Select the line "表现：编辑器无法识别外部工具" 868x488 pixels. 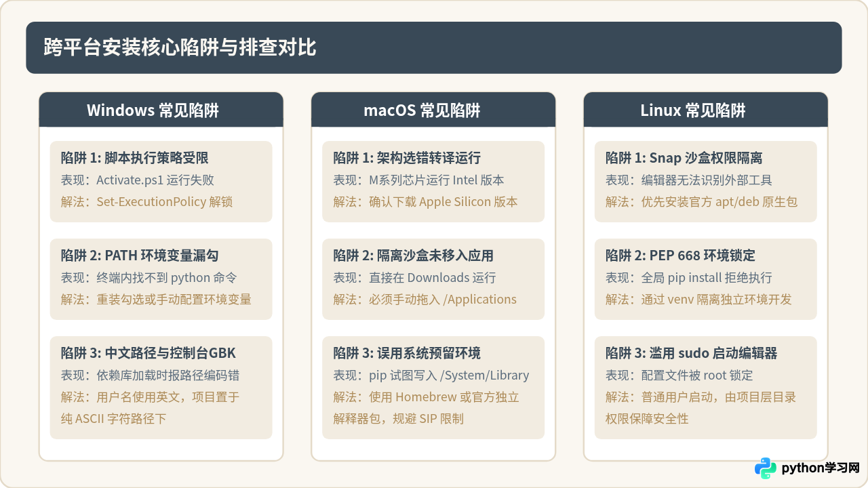(x=689, y=180)
